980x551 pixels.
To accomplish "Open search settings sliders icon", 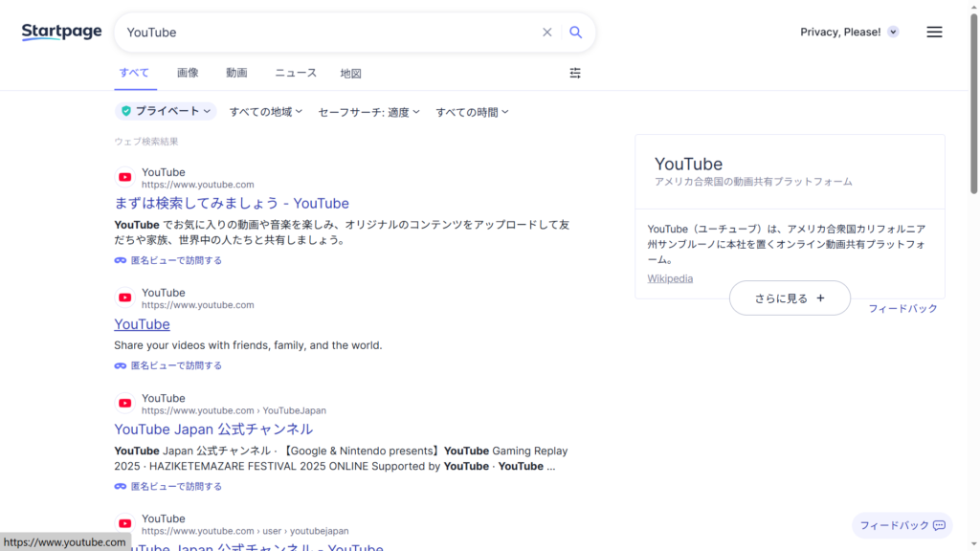I will click(575, 73).
